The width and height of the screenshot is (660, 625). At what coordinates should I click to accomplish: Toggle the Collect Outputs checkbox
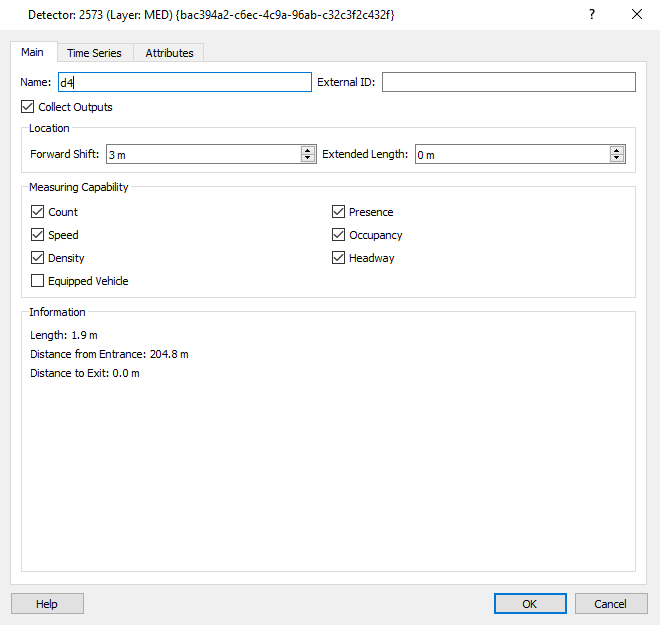coord(28,107)
